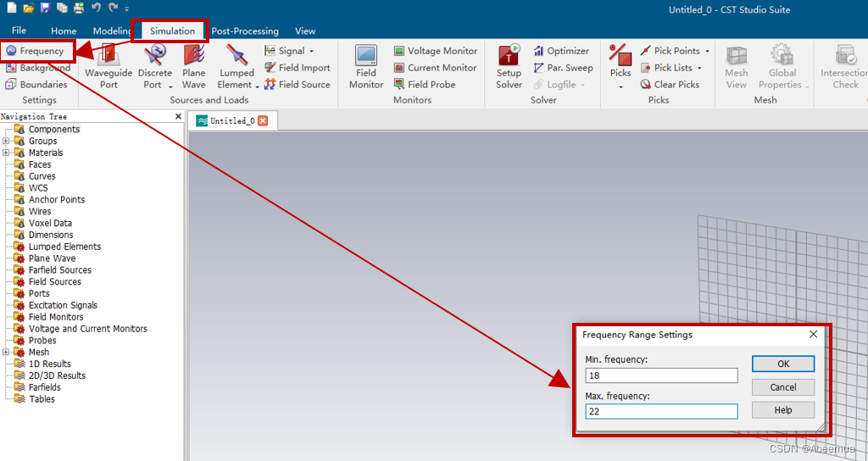The image size is (868, 461).
Task: Expand the Materials tree node
Action: tap(6, 153)
